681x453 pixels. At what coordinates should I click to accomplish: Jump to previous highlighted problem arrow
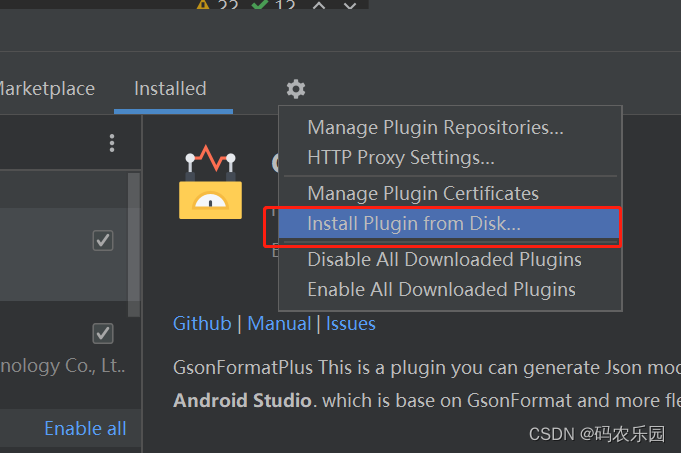click(319, 5)
